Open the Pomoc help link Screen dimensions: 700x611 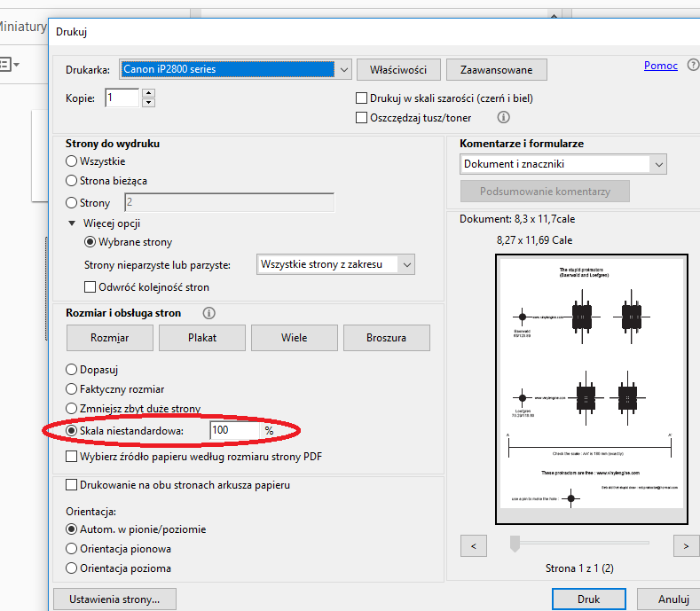pyautogui.click(x=660, y=66)
